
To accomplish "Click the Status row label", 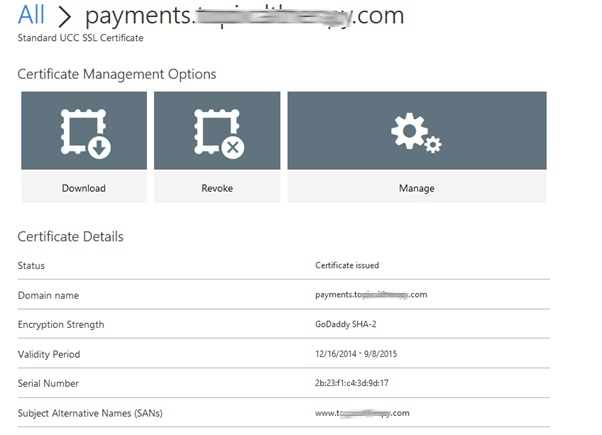I will (x=31, y=266).
